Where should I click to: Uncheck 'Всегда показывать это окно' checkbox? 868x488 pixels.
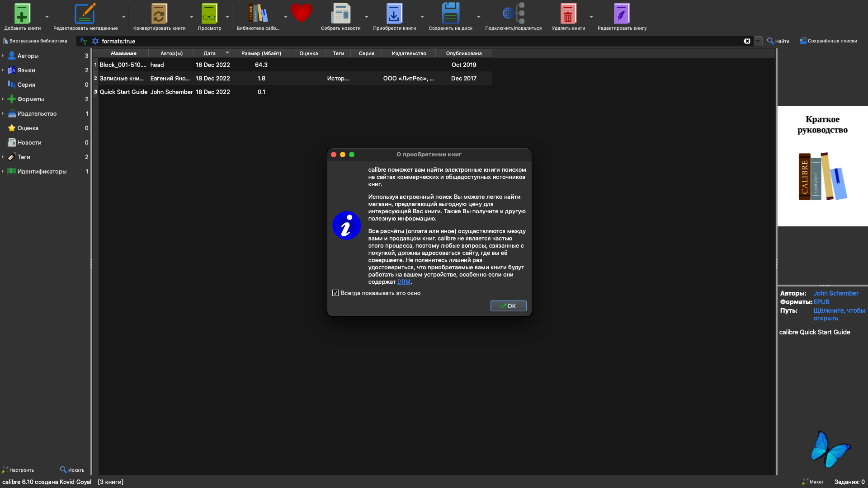point(335,293)
